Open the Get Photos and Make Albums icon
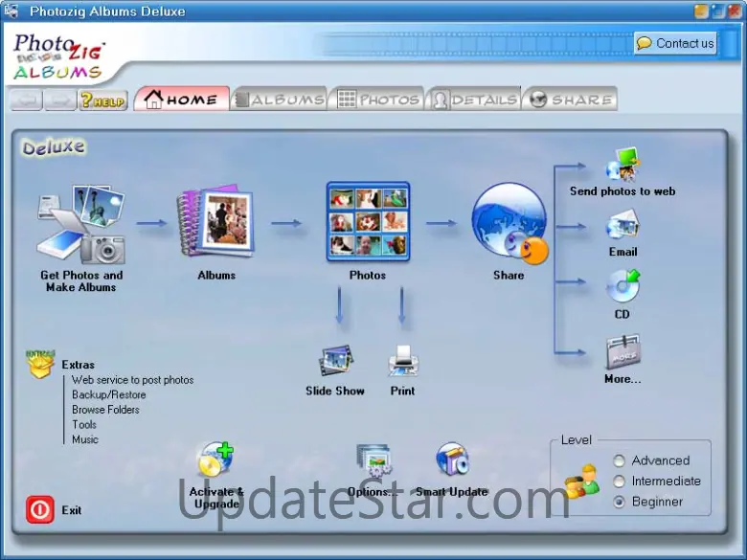 pos(81,225)
